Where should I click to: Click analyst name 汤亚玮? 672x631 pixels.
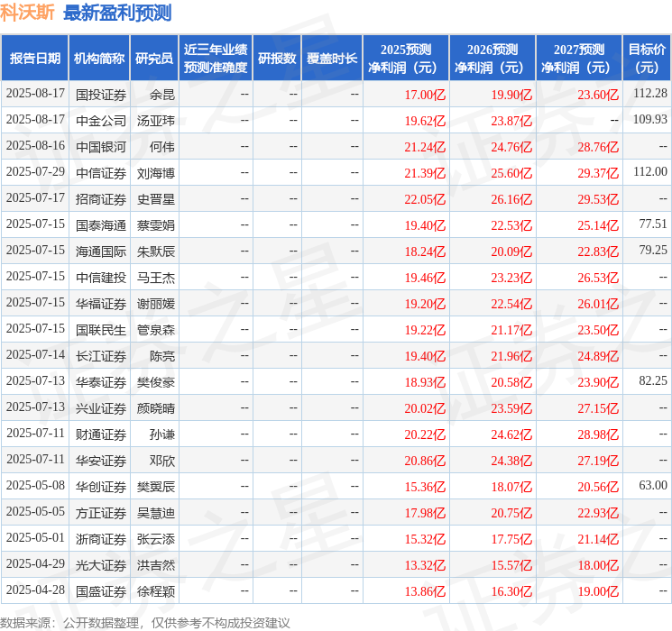tap(155, 121)
